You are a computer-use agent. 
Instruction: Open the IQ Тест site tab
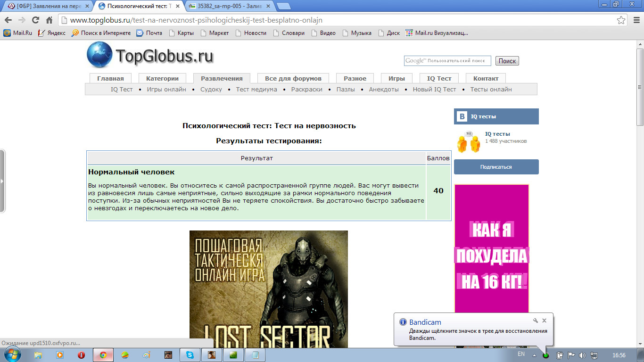439,78
